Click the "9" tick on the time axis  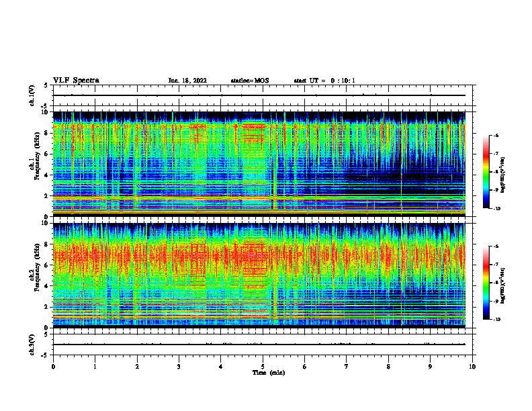coord(430,367)
